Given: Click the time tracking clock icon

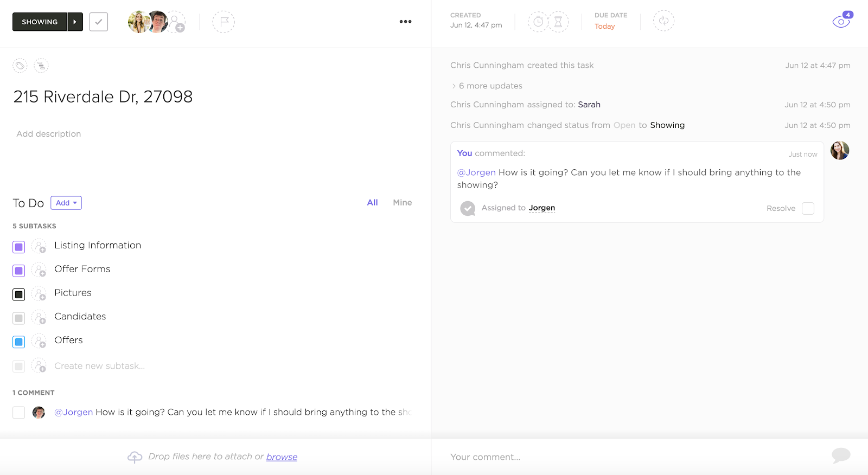Looking at the screenshot, I should click(x=538, y=22).
